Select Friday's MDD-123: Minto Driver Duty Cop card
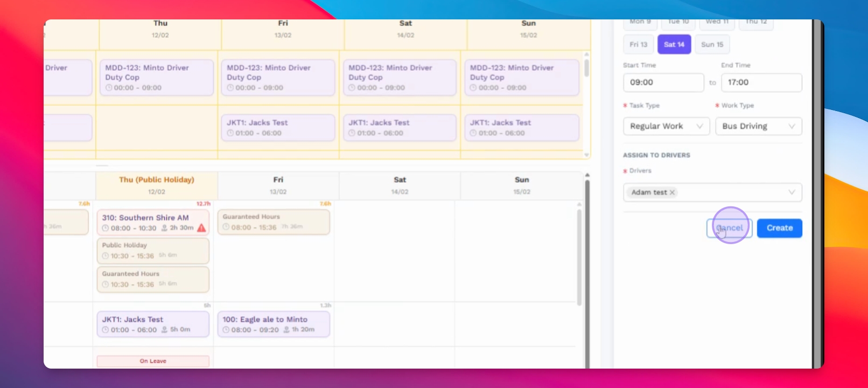 click(278, 78)
